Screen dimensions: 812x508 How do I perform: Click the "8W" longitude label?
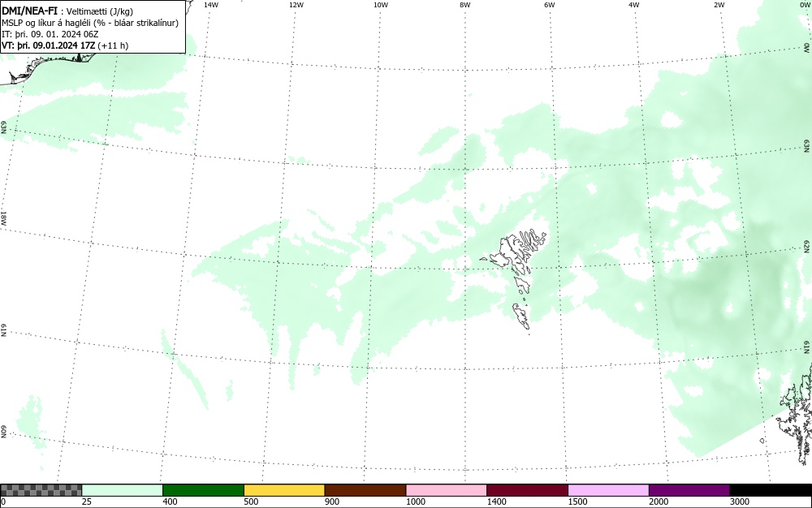click(x=465, y=5)
